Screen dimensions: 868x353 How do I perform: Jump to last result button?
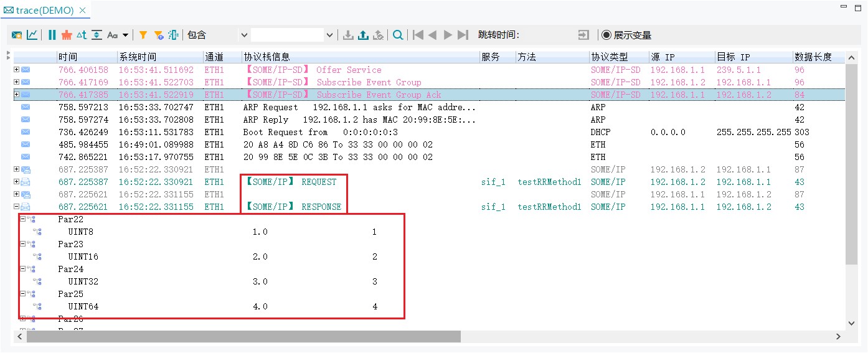pos(463,35)
